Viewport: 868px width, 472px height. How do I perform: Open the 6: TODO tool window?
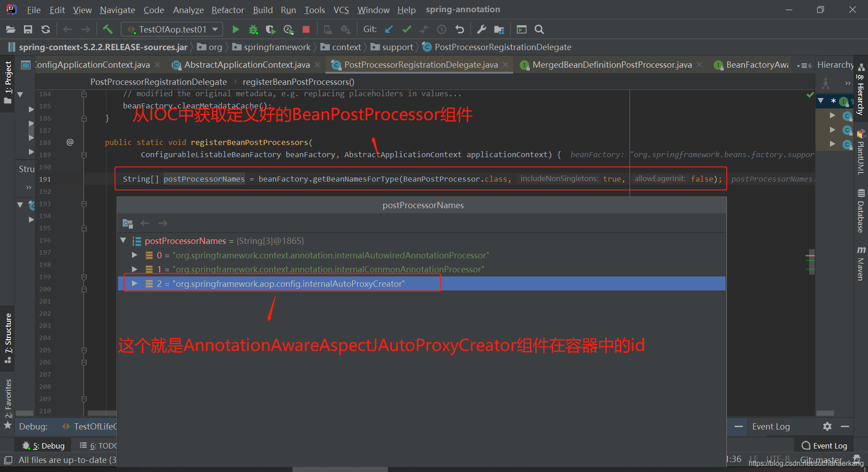(98, 446)
